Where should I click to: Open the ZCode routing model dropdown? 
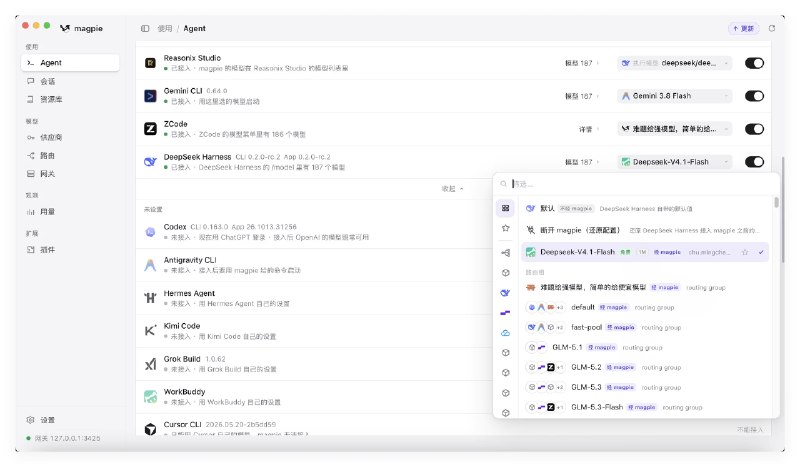(x=674, y=129)
